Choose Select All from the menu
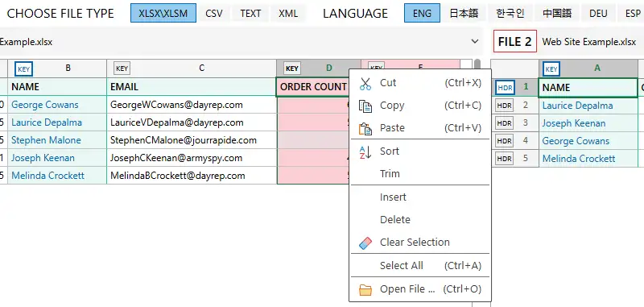644x307 pixels. point(419,266)
